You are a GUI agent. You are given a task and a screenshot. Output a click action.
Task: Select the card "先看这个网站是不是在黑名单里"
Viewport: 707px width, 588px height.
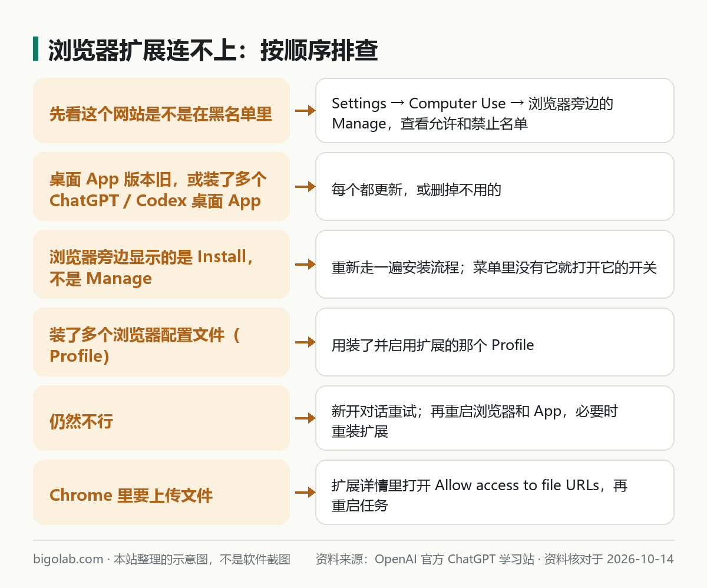coord(161,110)
